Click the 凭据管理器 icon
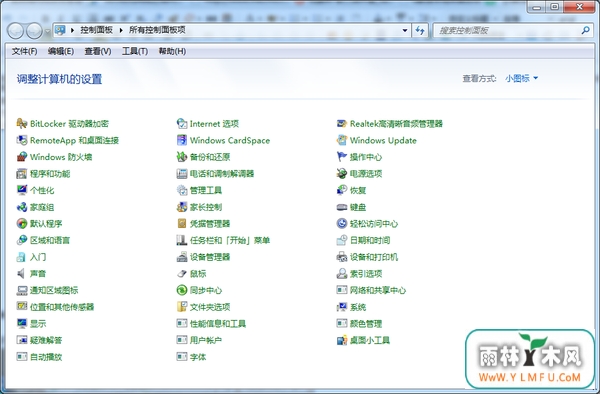The height and width of the screenshot is (394, 600). coord(182,223)
